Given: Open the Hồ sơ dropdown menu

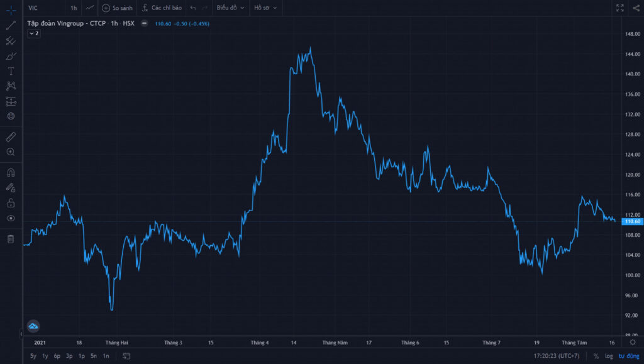Looking at the screenshot, I should [265, 8].
